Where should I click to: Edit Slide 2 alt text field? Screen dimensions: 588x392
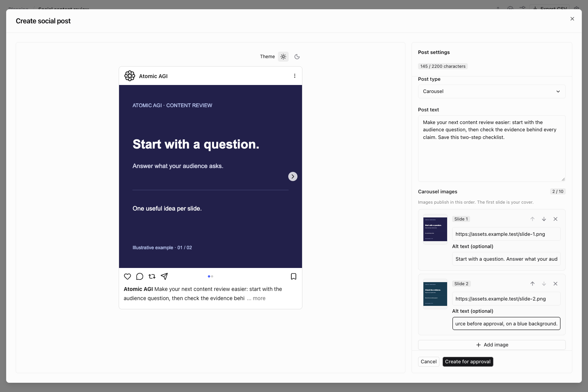(506, 323)
